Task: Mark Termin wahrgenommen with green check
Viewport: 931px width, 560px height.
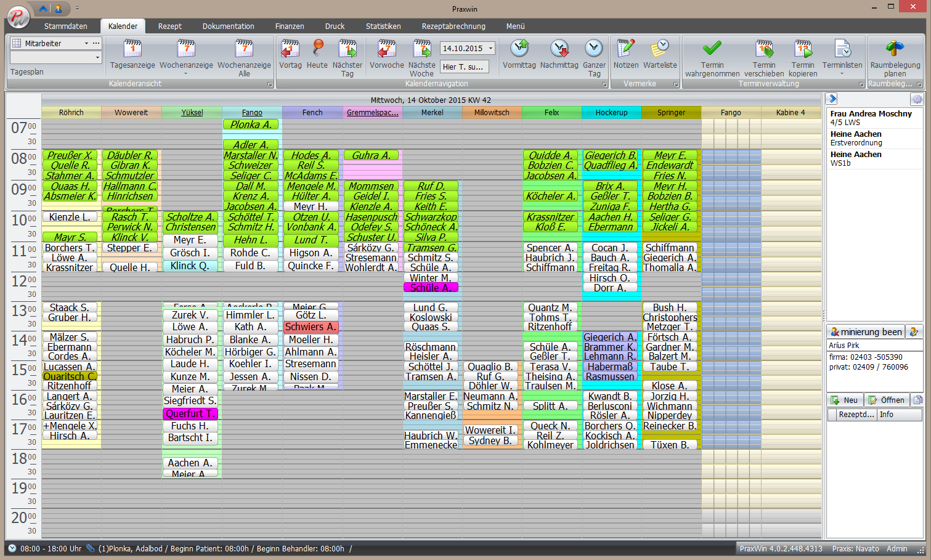Action: (712, 58)
